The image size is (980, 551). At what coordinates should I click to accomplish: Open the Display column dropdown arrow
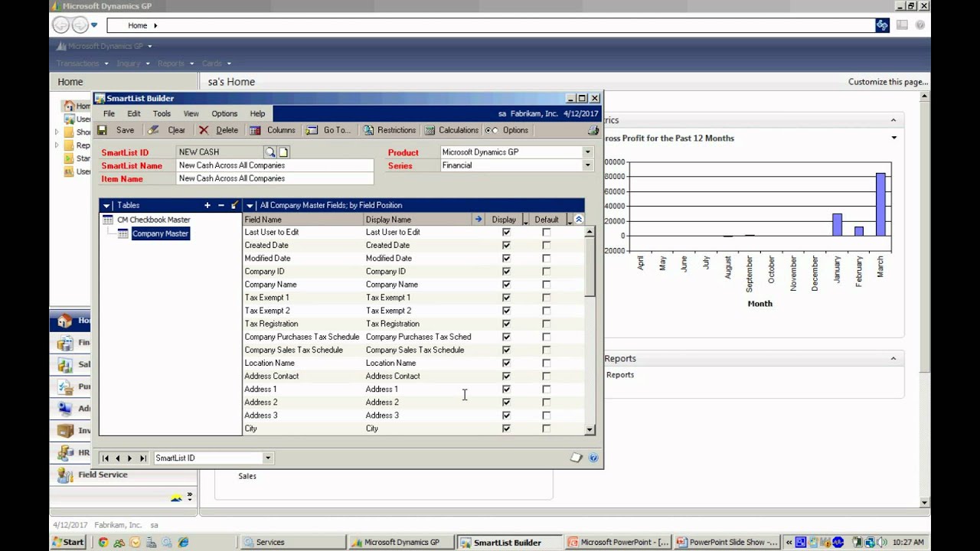(x=525, y=220)
